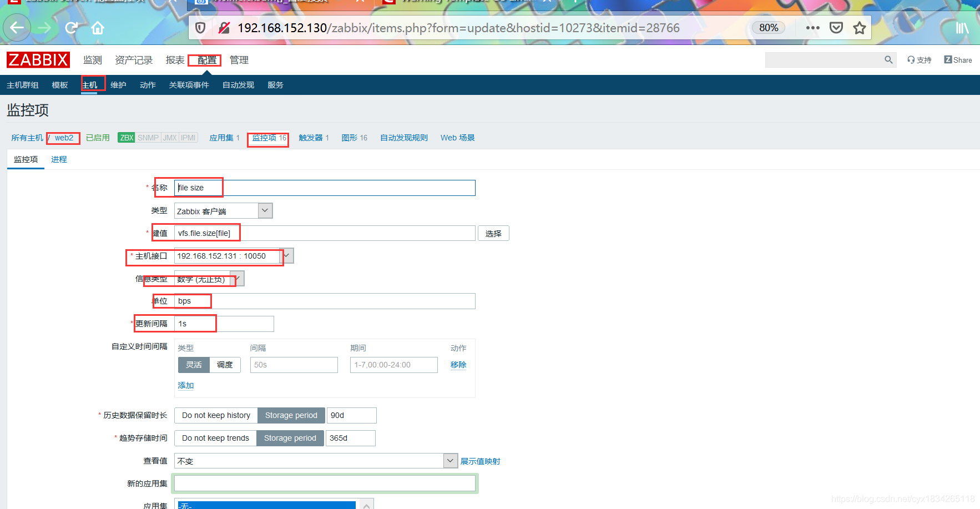This screenshot has height=509, width=980.
Task: Click the 键值 field with vfs.file.size[file]
Action: 325,233
